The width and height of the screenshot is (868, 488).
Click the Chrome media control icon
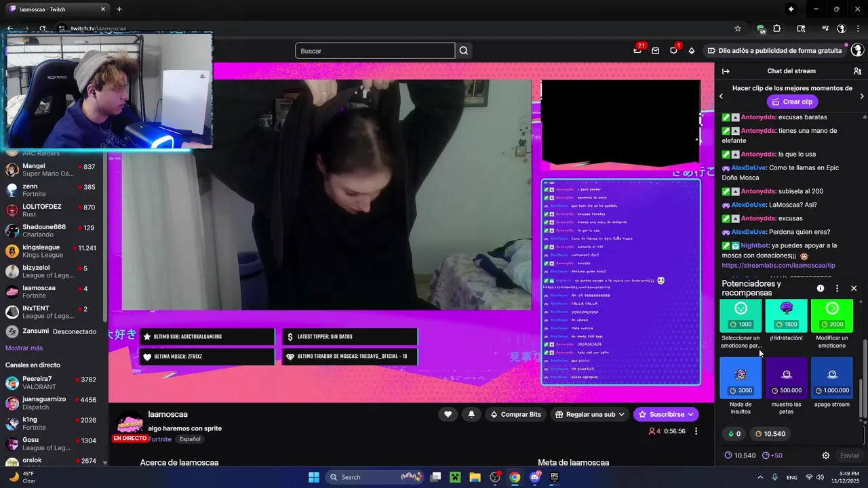(x=825, y=28)
